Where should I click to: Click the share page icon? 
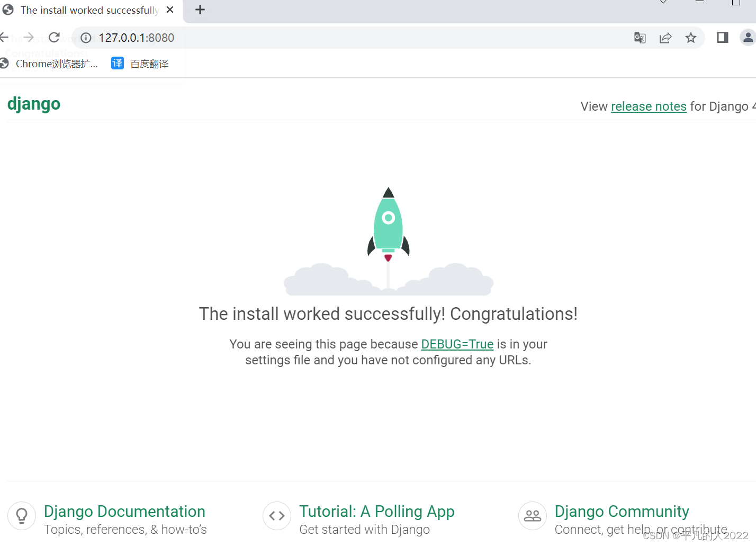pyautogui.click(x=665, y=38)
